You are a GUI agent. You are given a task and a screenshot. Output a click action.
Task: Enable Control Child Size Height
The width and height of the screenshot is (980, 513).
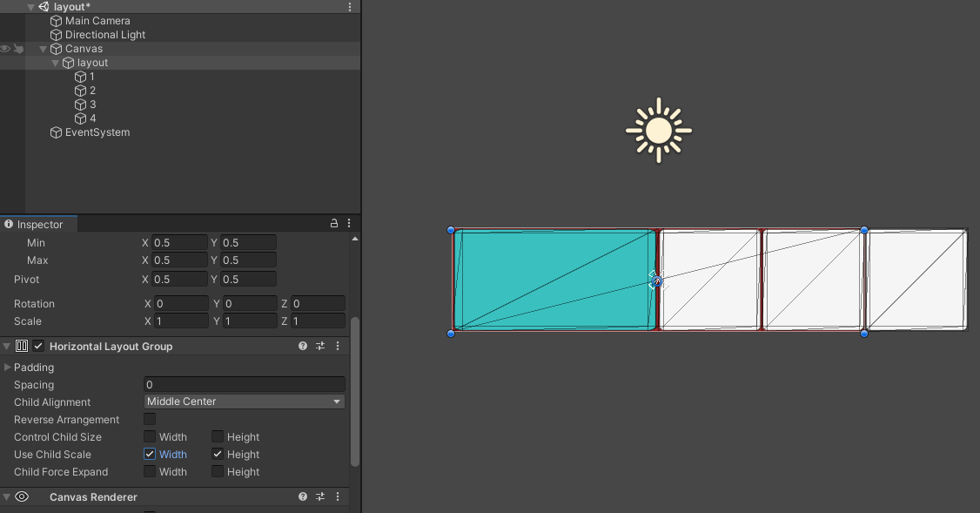(218, 436)
